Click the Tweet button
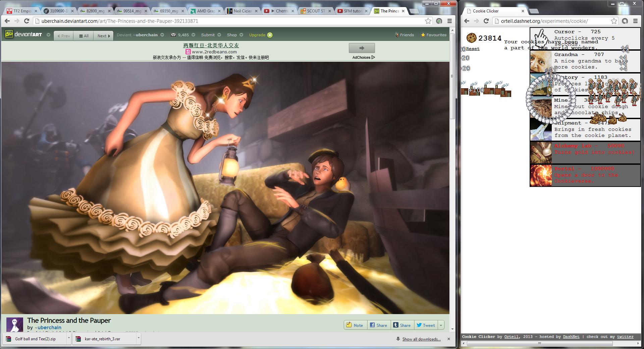The width and height of the screenshot is (644, 349). click(426, 325)
